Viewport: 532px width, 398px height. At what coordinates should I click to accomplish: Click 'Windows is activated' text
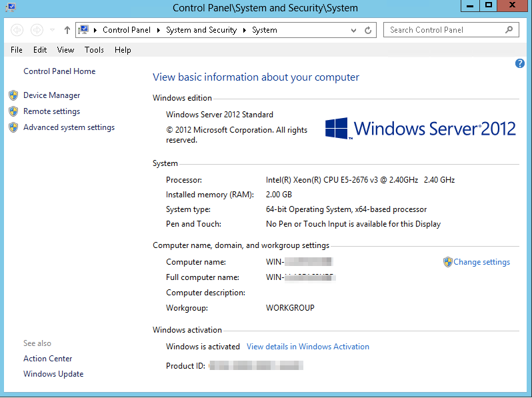(203, 347)
